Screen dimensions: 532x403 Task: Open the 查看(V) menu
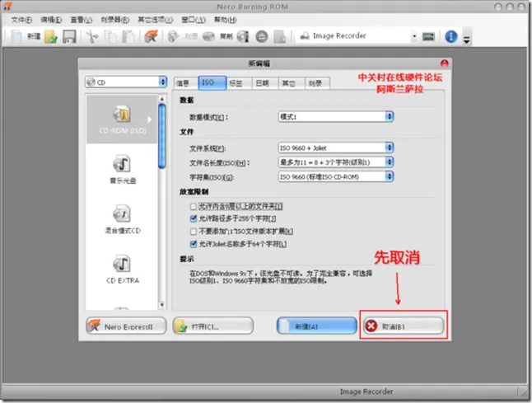[81, 20]
